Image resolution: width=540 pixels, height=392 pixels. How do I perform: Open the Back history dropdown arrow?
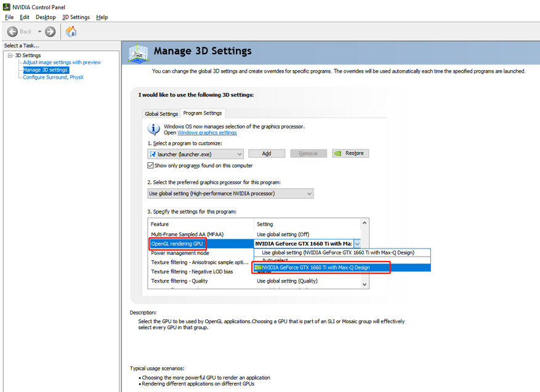[39, 31]
